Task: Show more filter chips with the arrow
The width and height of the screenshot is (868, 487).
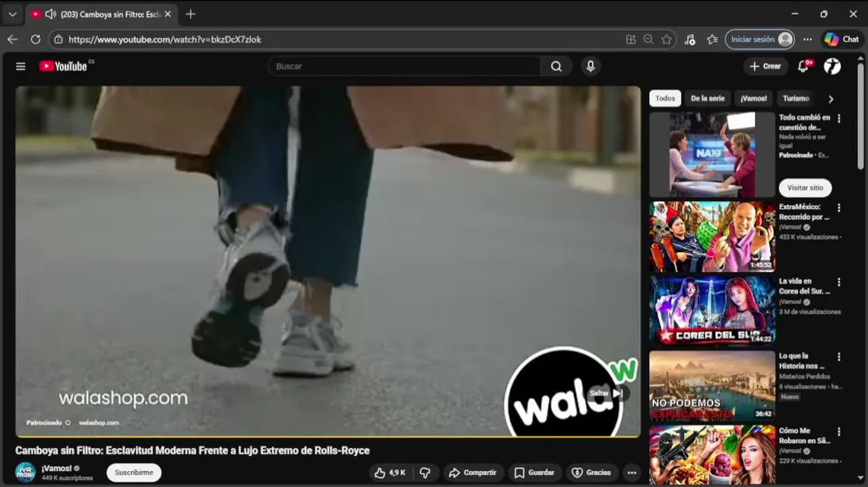Action: coord(831,99)
